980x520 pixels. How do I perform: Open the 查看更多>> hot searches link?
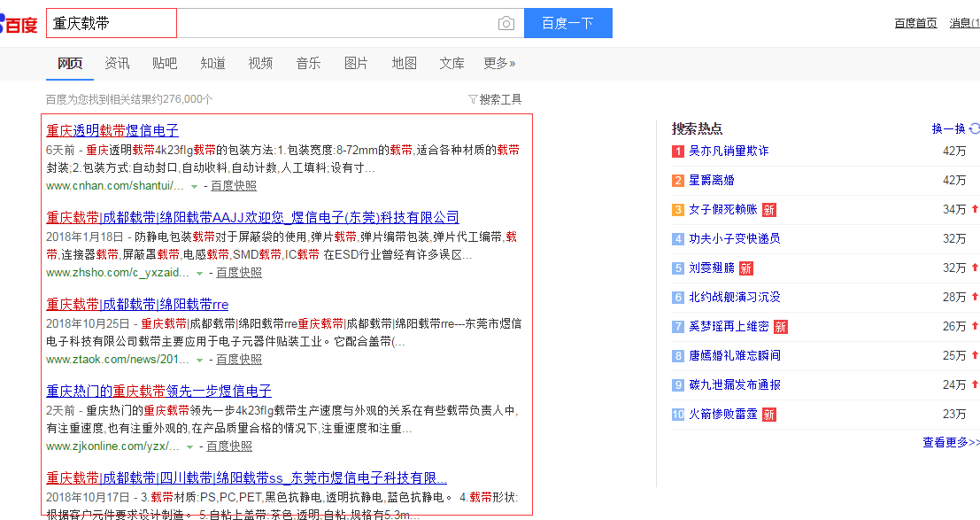(x=951, y=442)
